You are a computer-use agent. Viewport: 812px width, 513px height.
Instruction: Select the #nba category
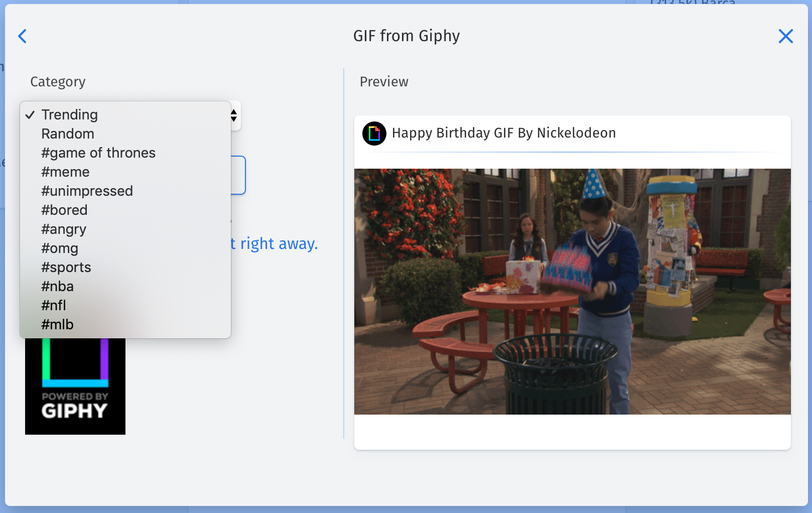(125, 286)
